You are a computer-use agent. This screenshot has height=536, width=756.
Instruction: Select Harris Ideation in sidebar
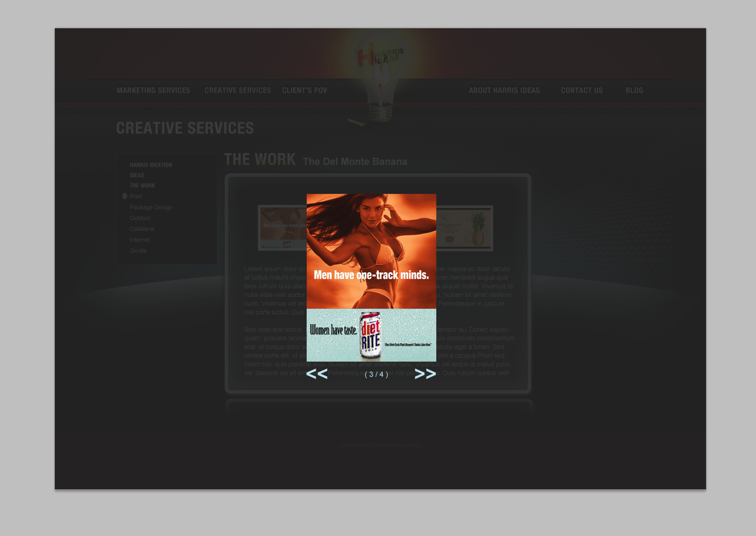point(151,165)
